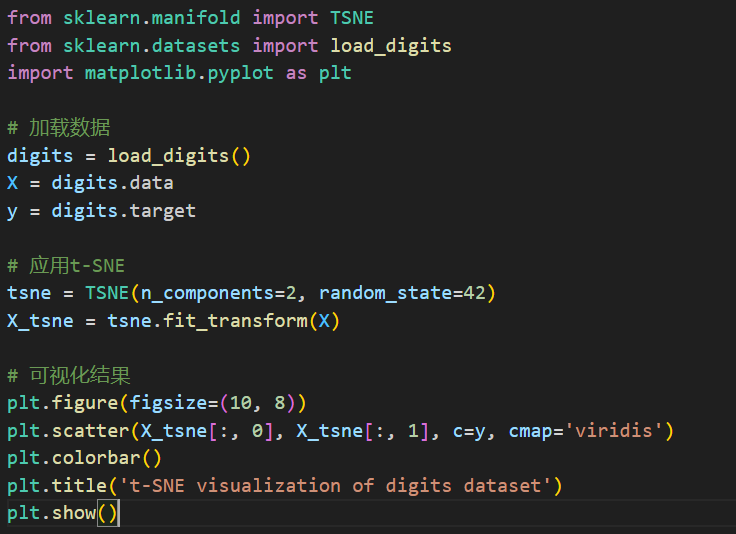Click the 'viridis' string literal
736x534 pixels.
pos(613,431)
